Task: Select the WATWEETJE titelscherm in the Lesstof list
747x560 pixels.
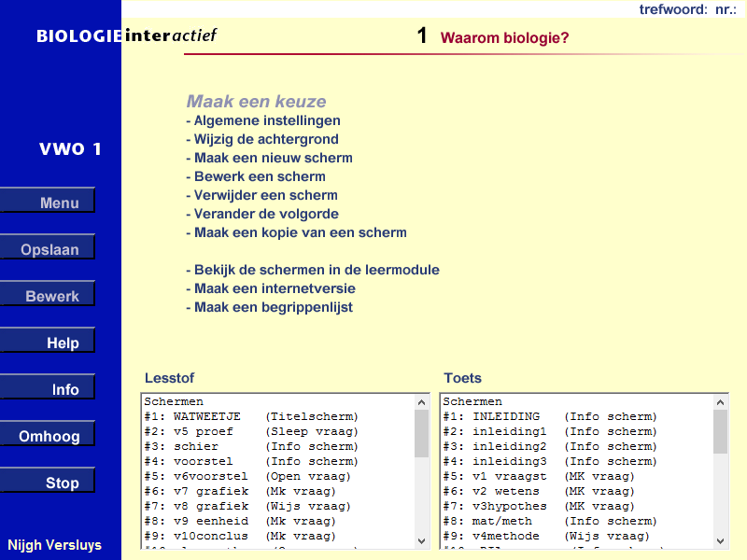Action: (x=252, y=416)
